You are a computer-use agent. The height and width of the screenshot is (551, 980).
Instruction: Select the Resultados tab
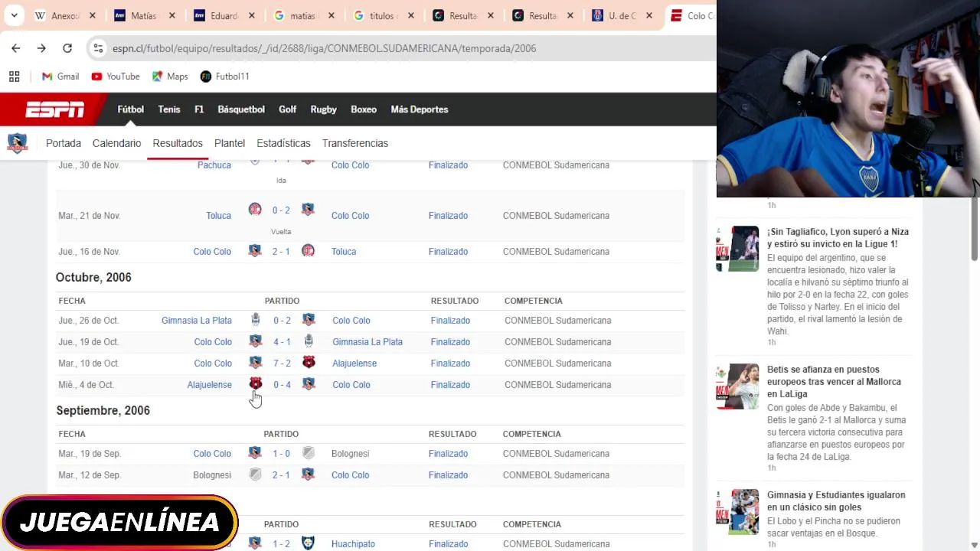point(178,143)
